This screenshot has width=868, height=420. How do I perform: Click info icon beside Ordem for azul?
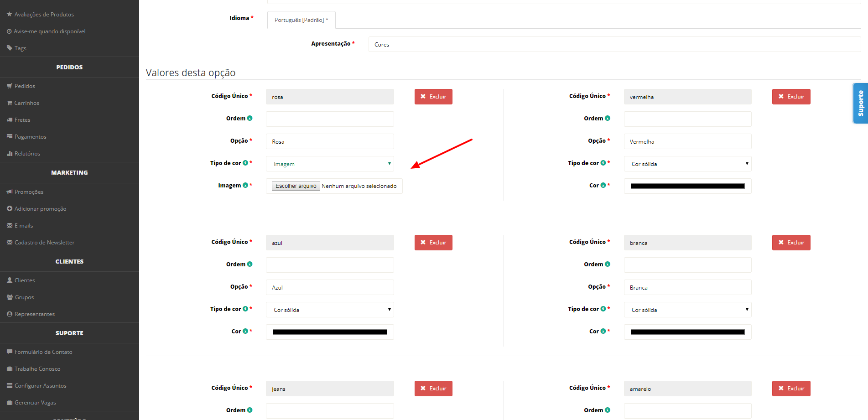pos(249,264)
